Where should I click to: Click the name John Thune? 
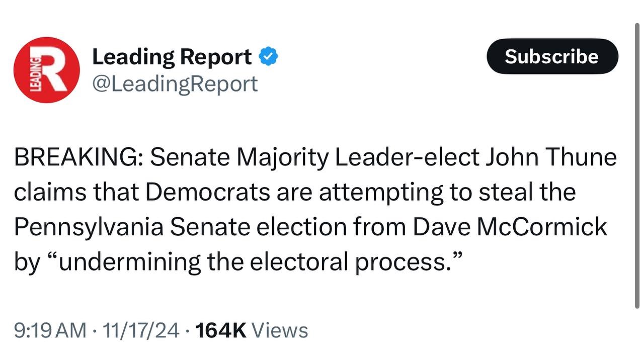click(x=550, y=157)
